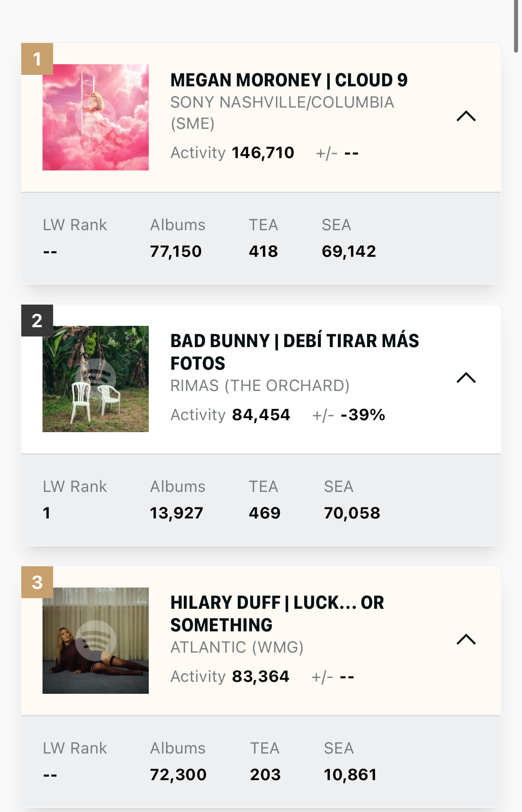This screenshot has height=812, width=522.
Task: Click the Rimas (The Orchard) label
Action: pyautogui.click(x=260, y=386)
